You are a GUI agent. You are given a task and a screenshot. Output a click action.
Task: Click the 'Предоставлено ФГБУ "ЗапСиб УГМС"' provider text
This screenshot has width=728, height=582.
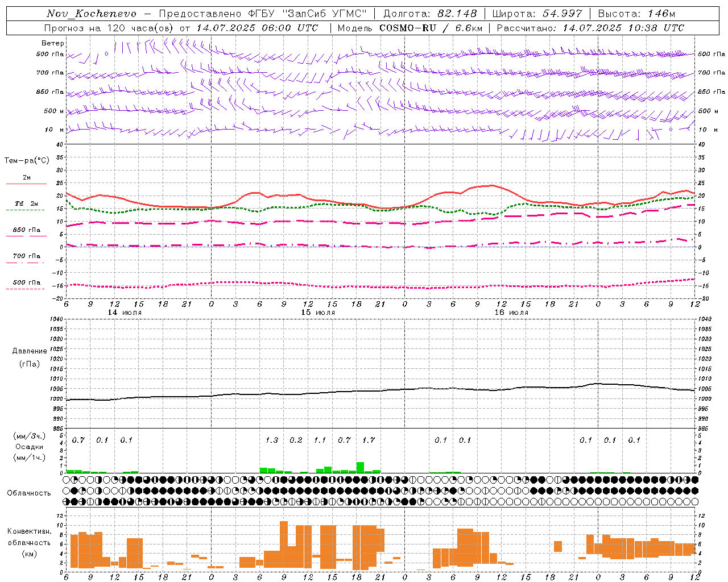pyautogui.click(x=263, y=14)
